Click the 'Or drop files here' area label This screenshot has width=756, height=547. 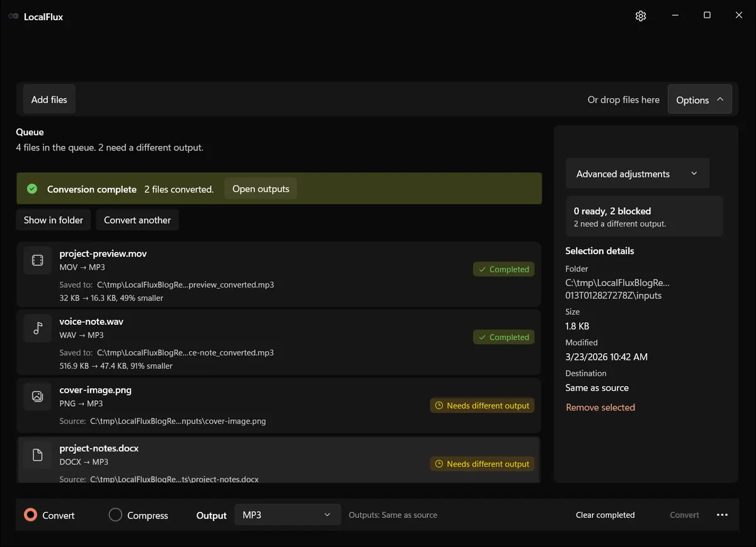624,99
